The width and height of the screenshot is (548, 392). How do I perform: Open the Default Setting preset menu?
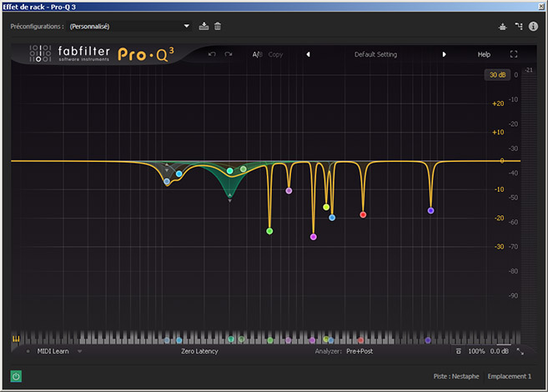click(375, 54)
